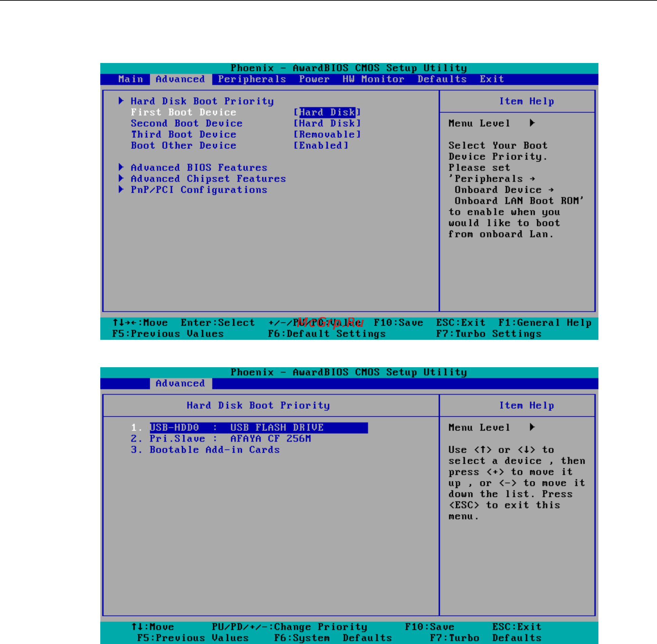Viewport: 657px width, 644px height.
Task: Click the Move arrows hint in lower footer
Action: click(x=152, y=627)
